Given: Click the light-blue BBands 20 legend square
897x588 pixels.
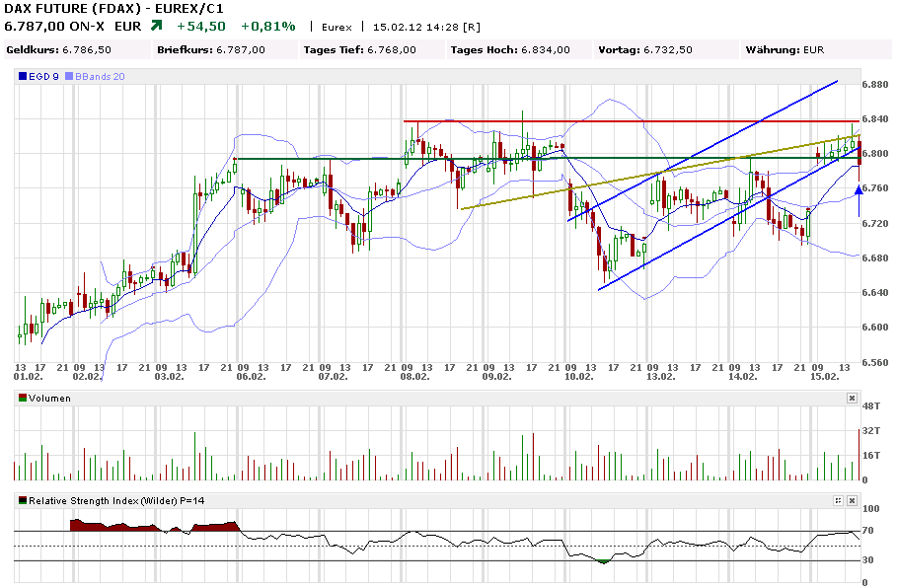Looking at the screenshot, I should [69, 76].
